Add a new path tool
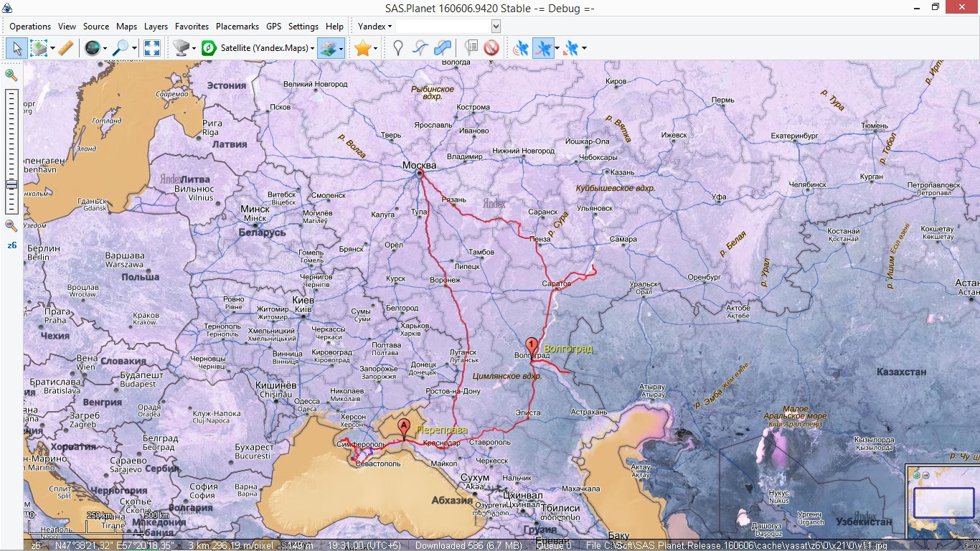Screen dimensions: 980x551 click(x=421, y=48)
